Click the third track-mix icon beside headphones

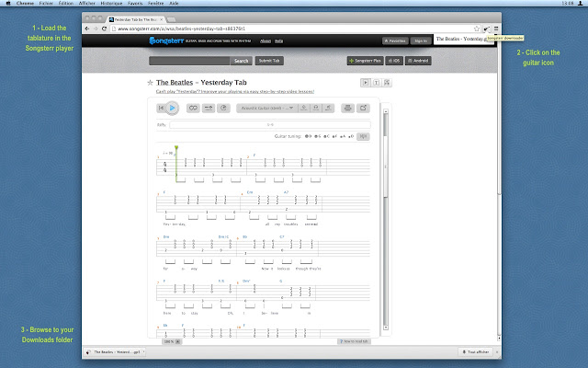click(328, 109)
